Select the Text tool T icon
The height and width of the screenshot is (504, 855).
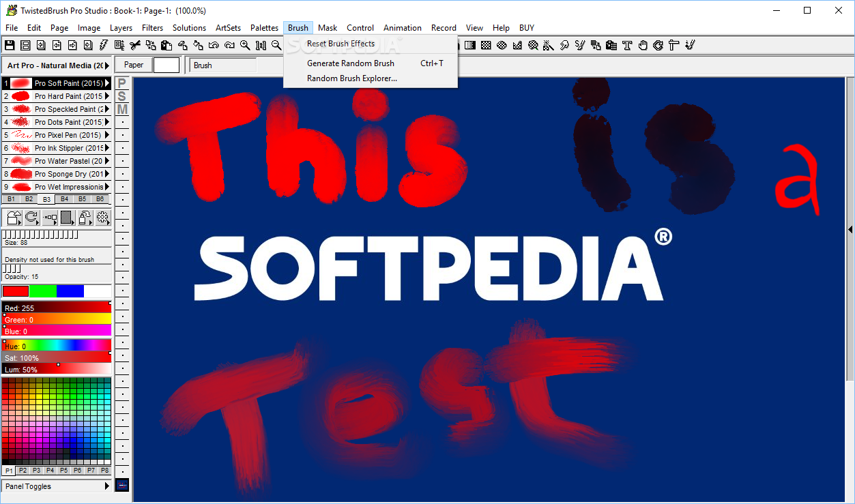click(627, 45)
